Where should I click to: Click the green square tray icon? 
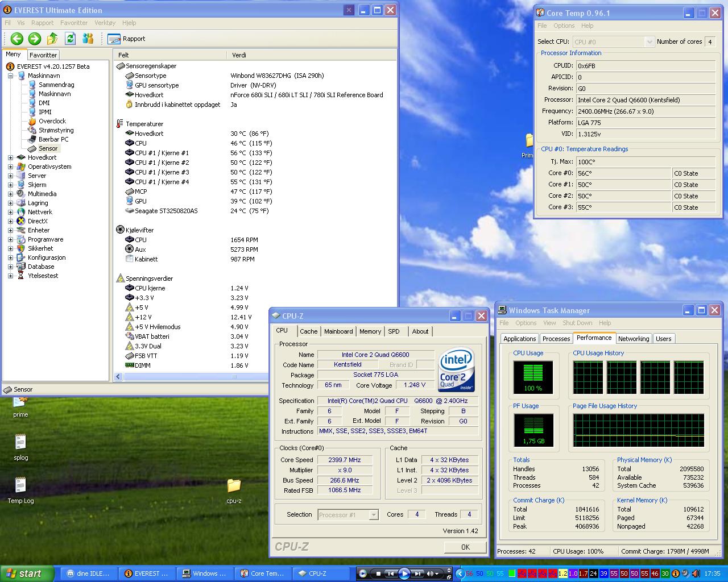[512, 573]
